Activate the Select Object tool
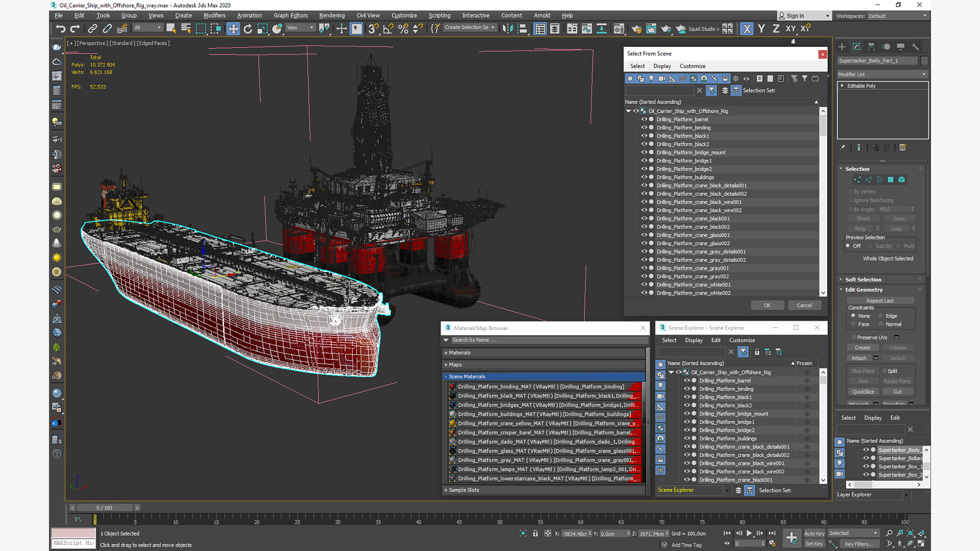Viewport: 980px width, 551px height. coord(171,29)
